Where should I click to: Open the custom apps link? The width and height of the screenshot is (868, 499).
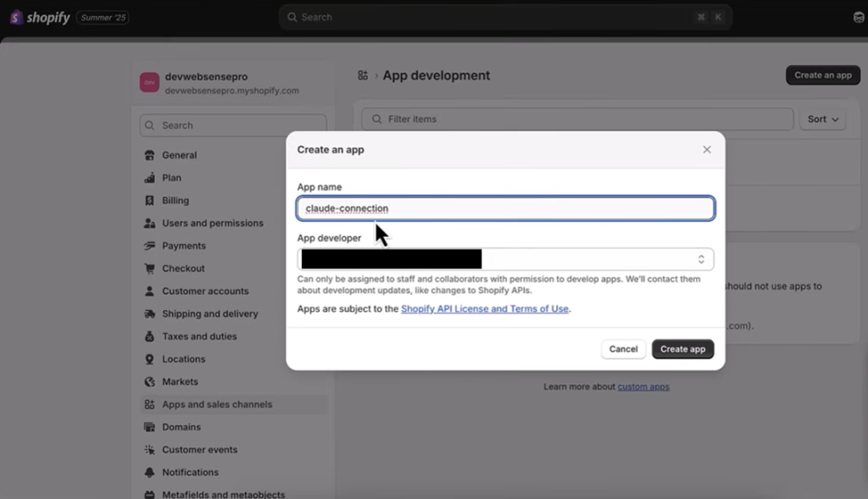tap(643, 387)
